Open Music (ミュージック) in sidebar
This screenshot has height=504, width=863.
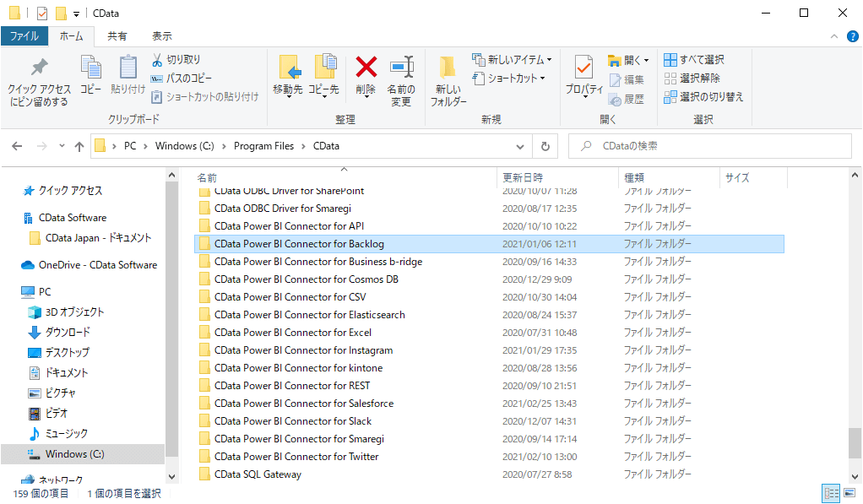pyautogui.click(x=66, y=434)
